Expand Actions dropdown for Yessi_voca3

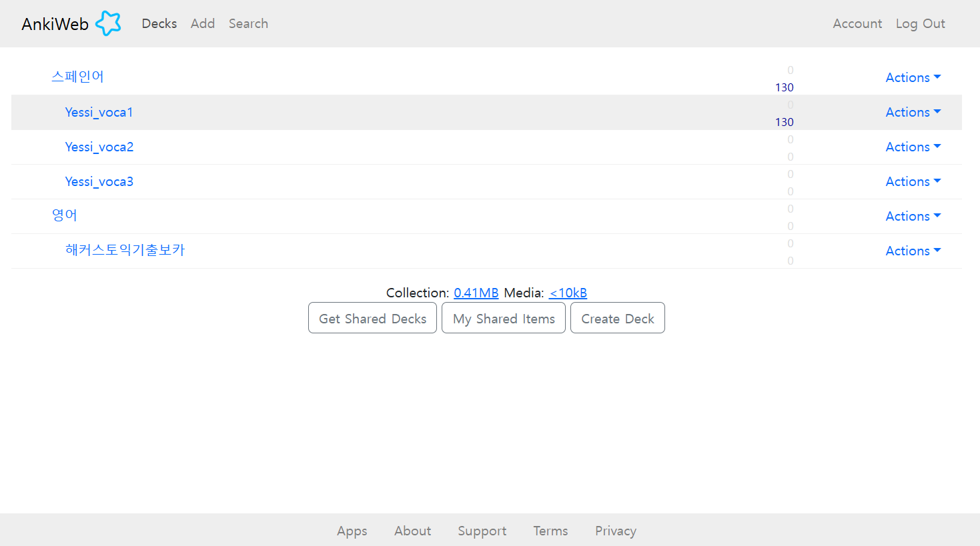tap(913, 181)
